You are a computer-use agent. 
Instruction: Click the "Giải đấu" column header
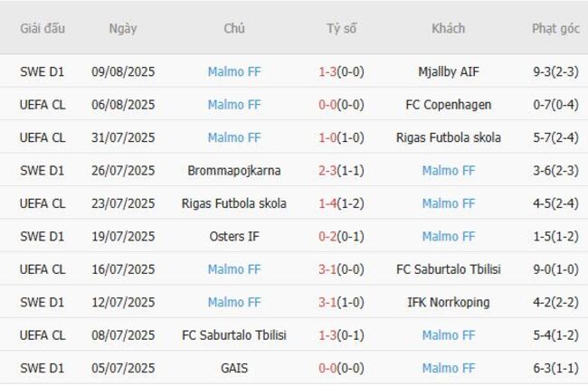tap(43, 29)
